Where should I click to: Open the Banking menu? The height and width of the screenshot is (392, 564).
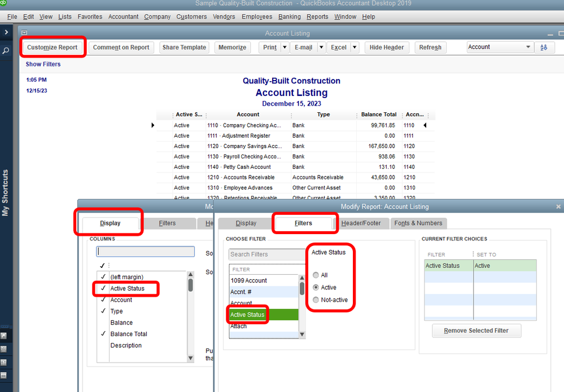click(x=289, y=16)
